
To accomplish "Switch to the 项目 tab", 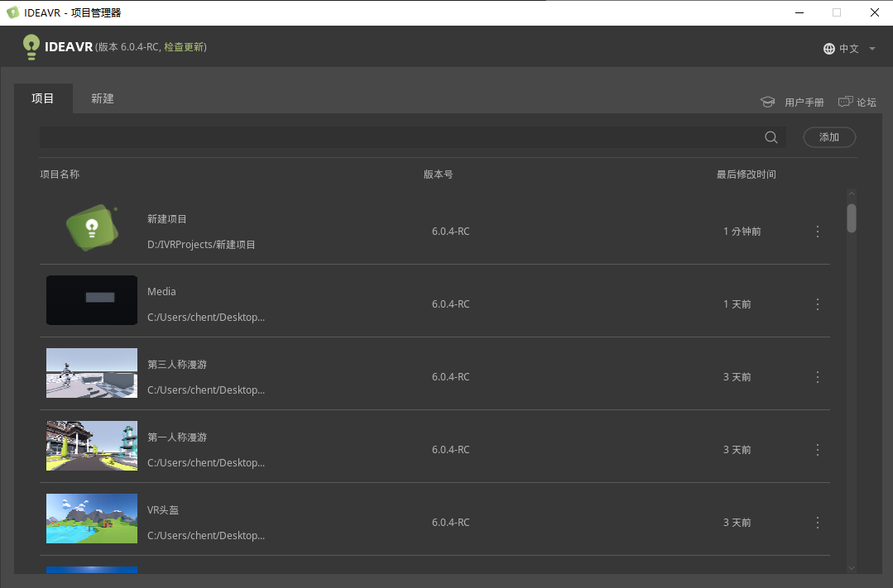I will click(43, 98).
